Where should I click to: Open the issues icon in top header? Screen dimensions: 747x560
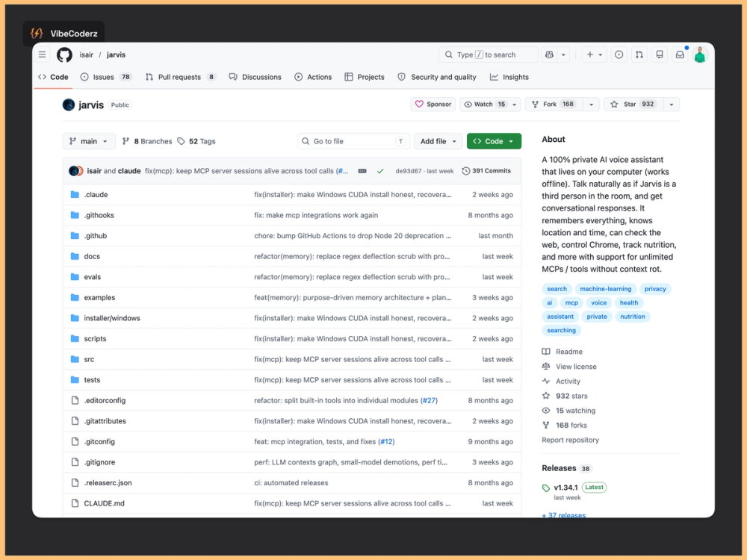619,55
